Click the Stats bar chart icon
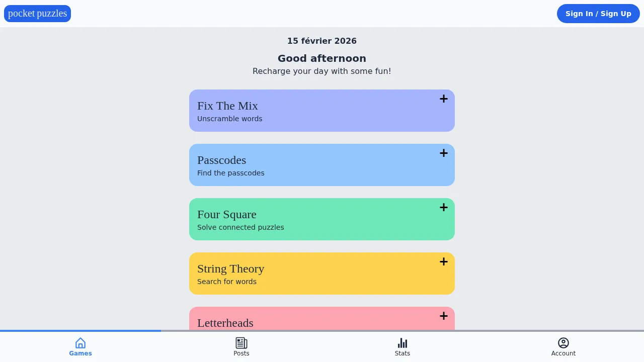Viewport: 644px width, 362px height. (x=403, y=343)
